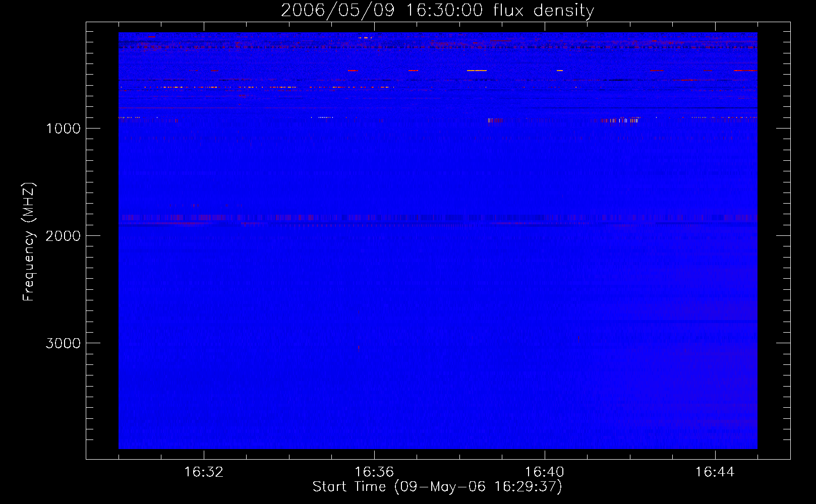
Task: Click the 'Start Time (09-May-06 16:29:37)' label
Action: (x=437, y=487)
